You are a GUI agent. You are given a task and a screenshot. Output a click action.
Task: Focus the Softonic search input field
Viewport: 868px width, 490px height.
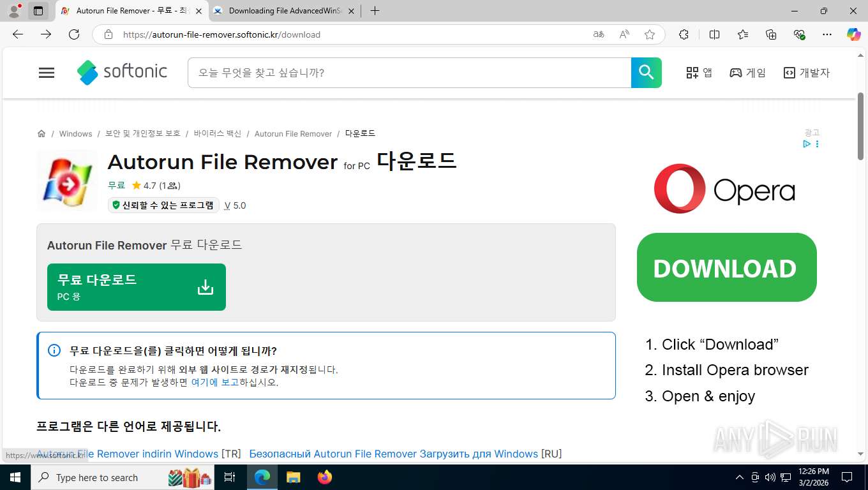tap(409, 73)
